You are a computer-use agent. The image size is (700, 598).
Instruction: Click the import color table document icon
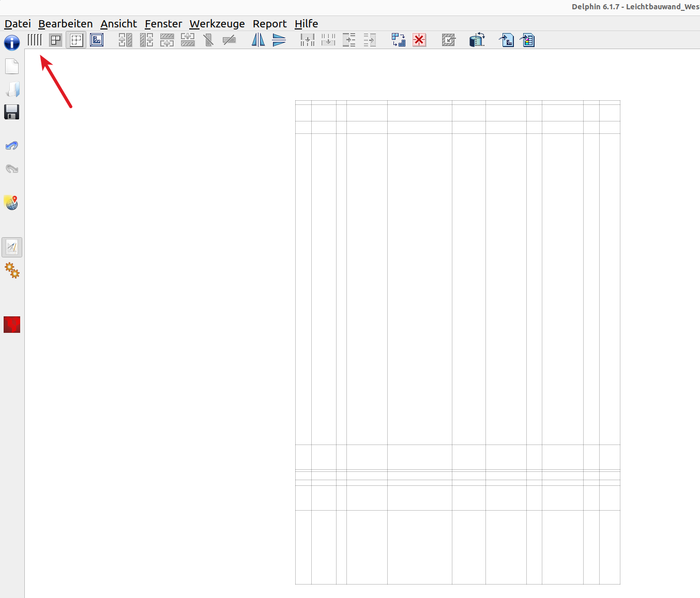[527, 40]
